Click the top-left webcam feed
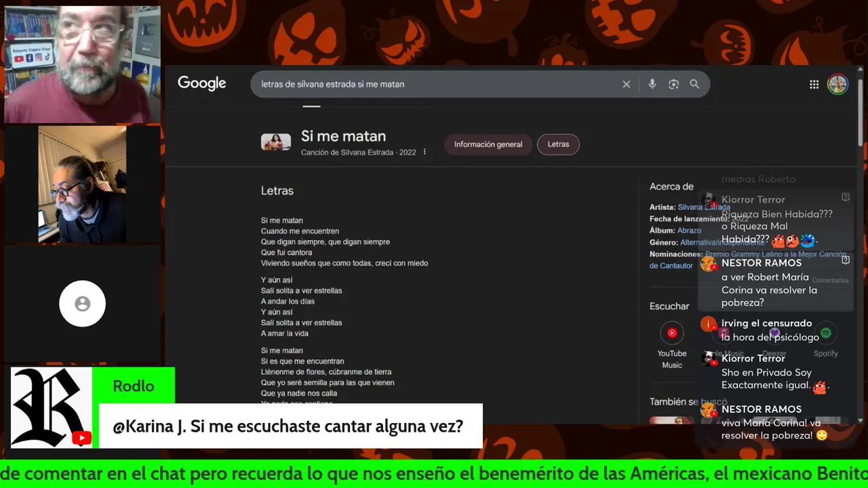 [x=82, y=65]
